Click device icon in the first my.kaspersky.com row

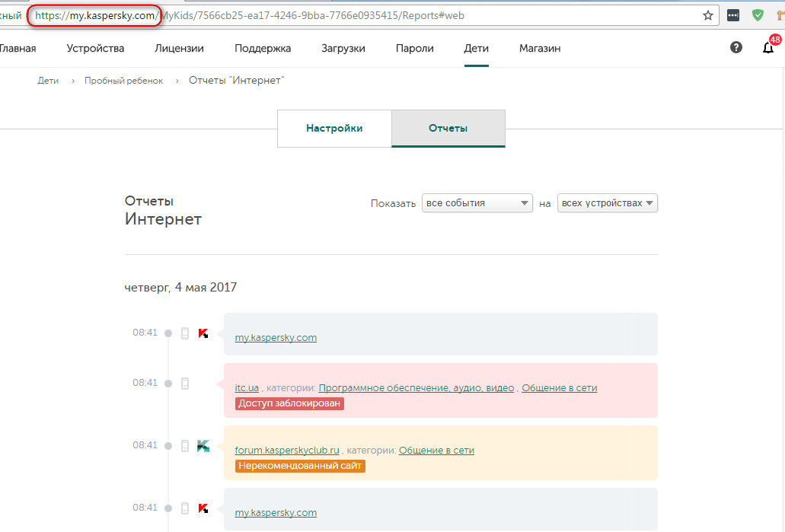(185, 333)
